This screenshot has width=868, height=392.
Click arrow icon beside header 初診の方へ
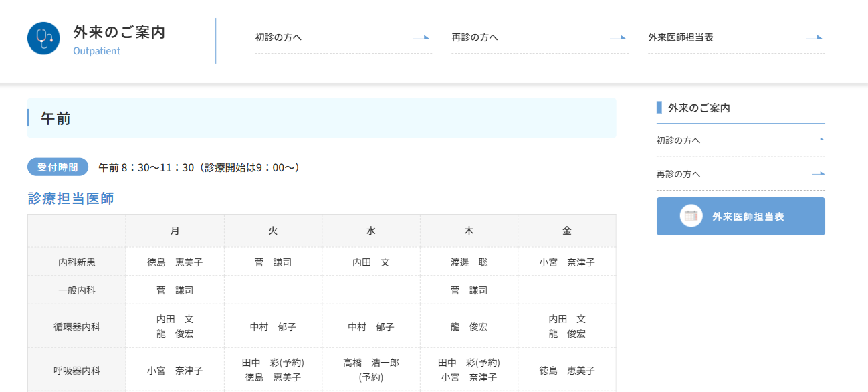[x=421, y=38]
